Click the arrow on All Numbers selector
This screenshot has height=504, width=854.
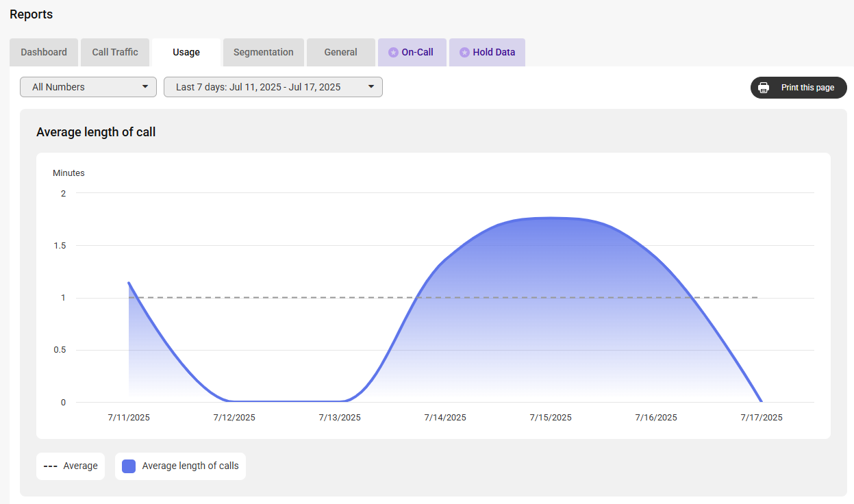145,87
